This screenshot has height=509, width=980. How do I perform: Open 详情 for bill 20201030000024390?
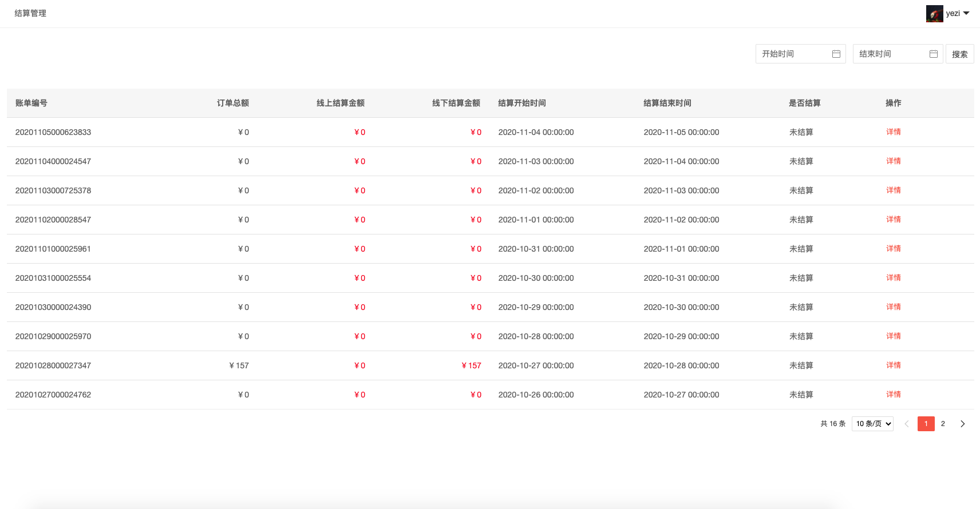tap(893, 307)
